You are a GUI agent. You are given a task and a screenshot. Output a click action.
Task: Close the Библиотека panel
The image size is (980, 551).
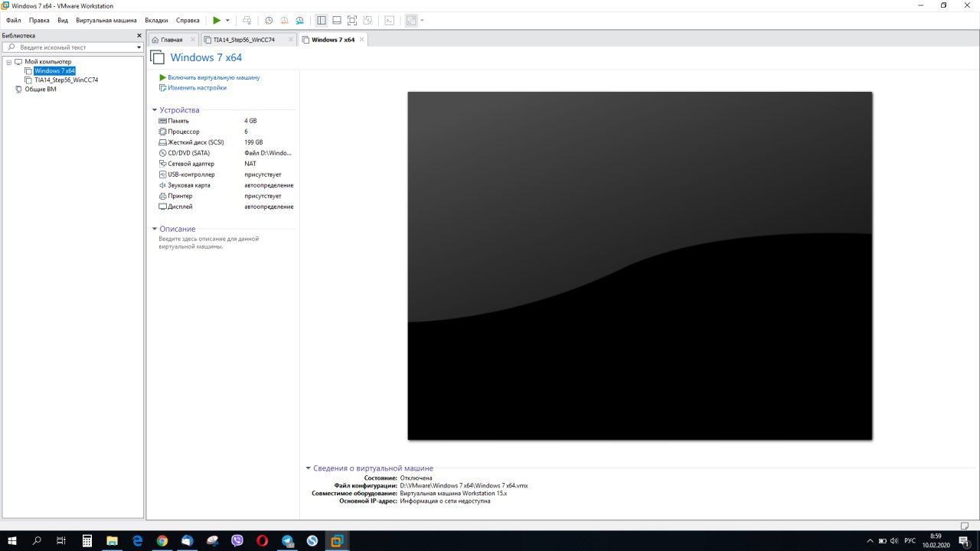pos(139,35)
